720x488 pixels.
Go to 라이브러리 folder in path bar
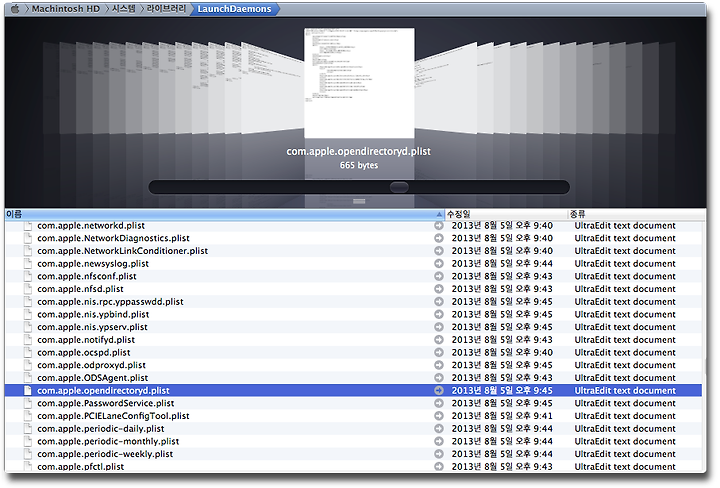[x=166, y=9]
